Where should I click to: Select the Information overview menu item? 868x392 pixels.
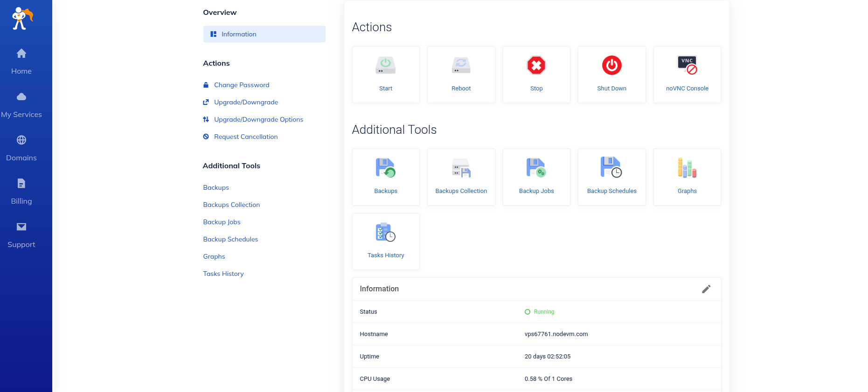pyautogui.click(x=264, y=34)
